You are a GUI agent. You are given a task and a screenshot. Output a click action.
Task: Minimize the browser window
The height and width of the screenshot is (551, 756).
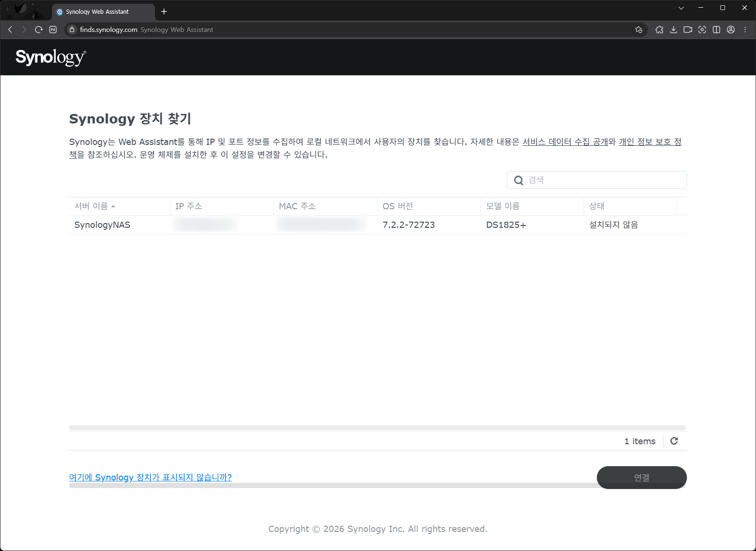coord(701,8)
